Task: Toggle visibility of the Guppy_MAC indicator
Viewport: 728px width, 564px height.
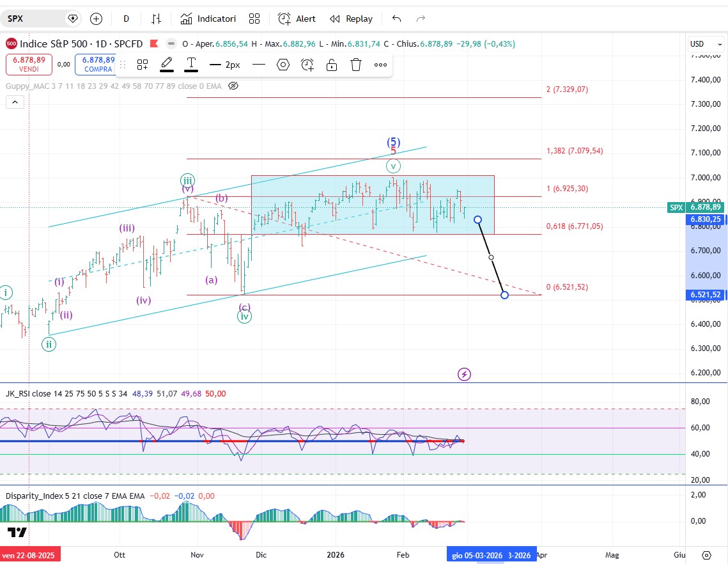Action: tap(233, 86)
